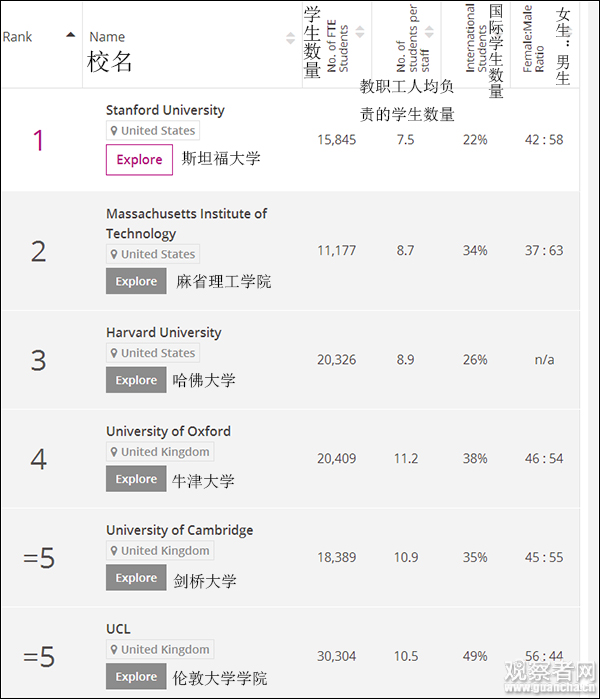
Task: Click Cambridge's United Kingdom location pin
Action: point(114,551)
